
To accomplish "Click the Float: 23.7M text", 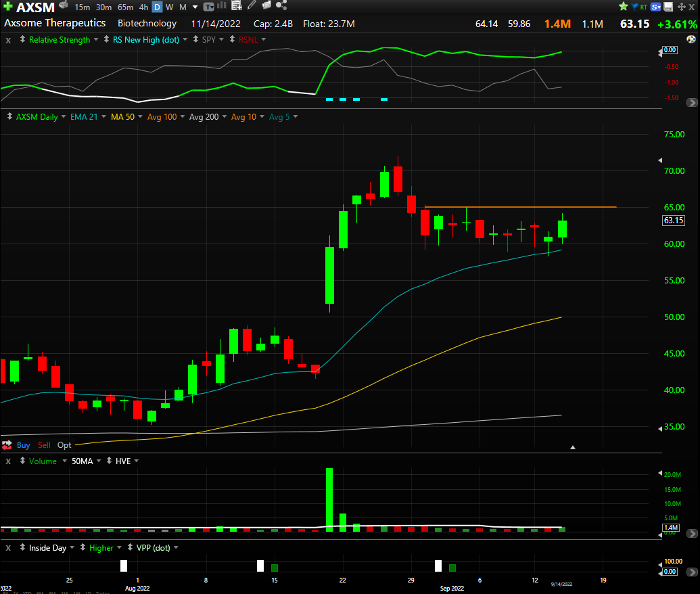I will tap(329, 24).
